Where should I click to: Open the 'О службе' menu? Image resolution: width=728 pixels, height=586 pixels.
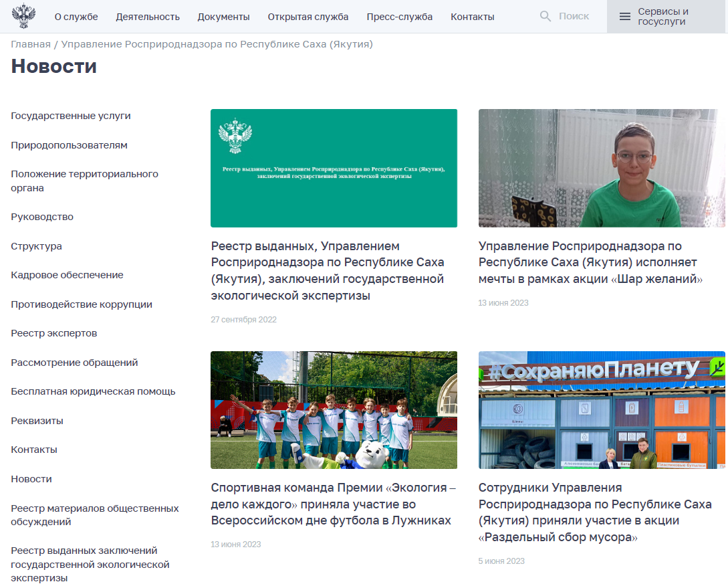pyautogui.click(x=76, y=17)
